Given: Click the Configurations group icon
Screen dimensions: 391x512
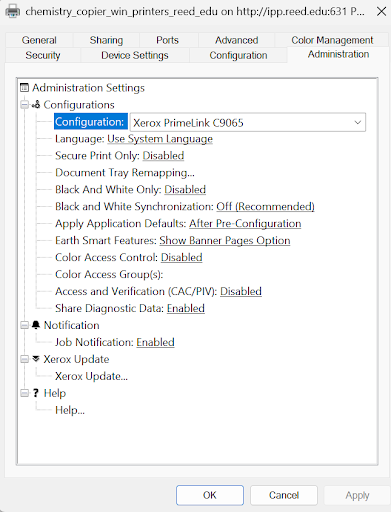Looking at the screenshot, I should tap(36, 105).
